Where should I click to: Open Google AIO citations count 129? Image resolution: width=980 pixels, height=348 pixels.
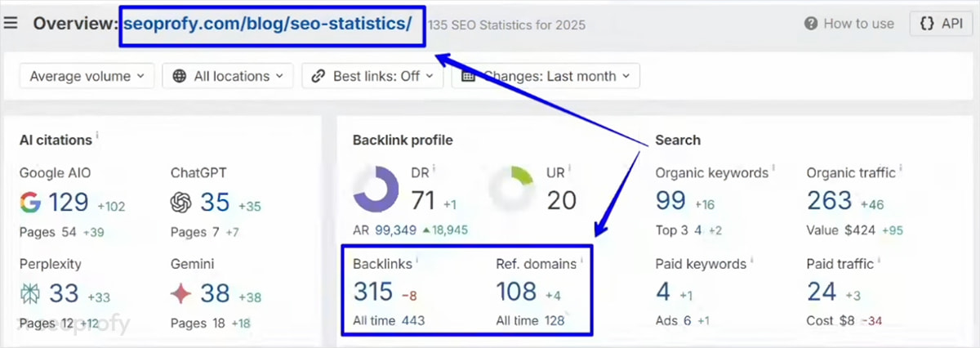(69, 203)
